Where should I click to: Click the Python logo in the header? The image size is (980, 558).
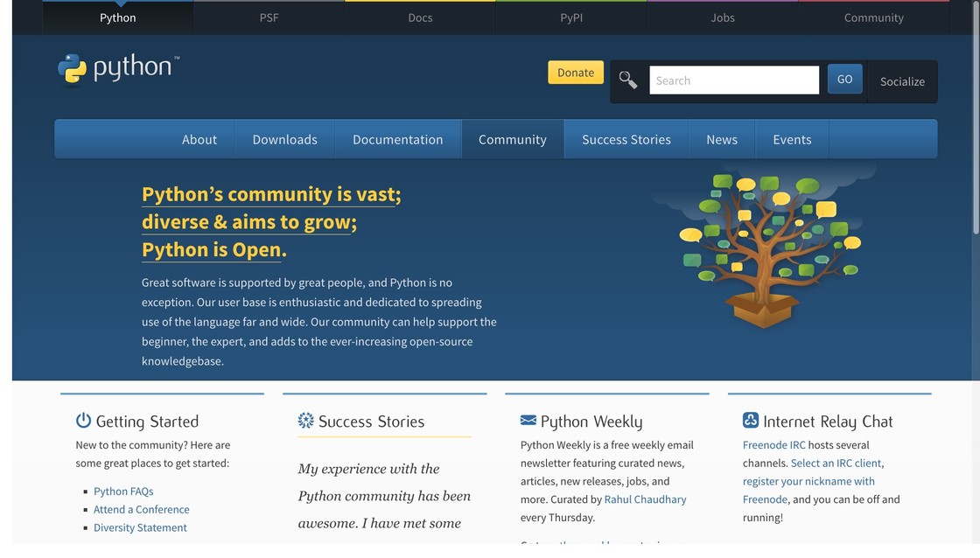[118, 69]
